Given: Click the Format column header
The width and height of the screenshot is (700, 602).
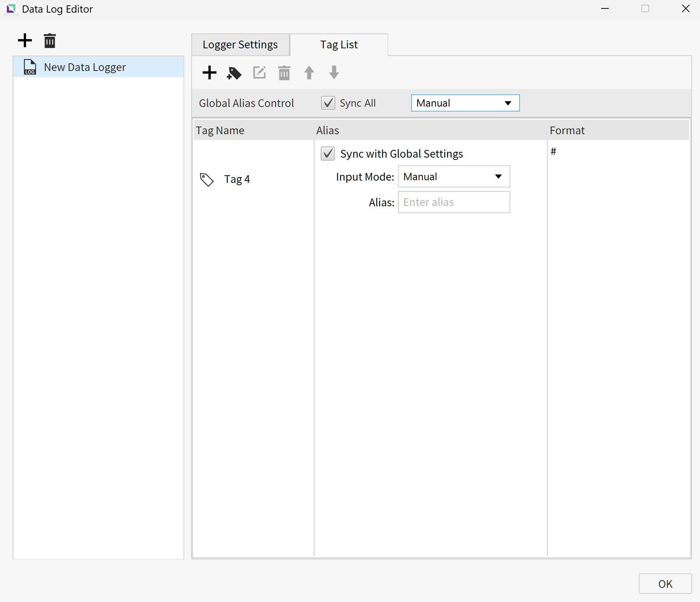Looking at the screenshot, I should (x=619, y=130).
